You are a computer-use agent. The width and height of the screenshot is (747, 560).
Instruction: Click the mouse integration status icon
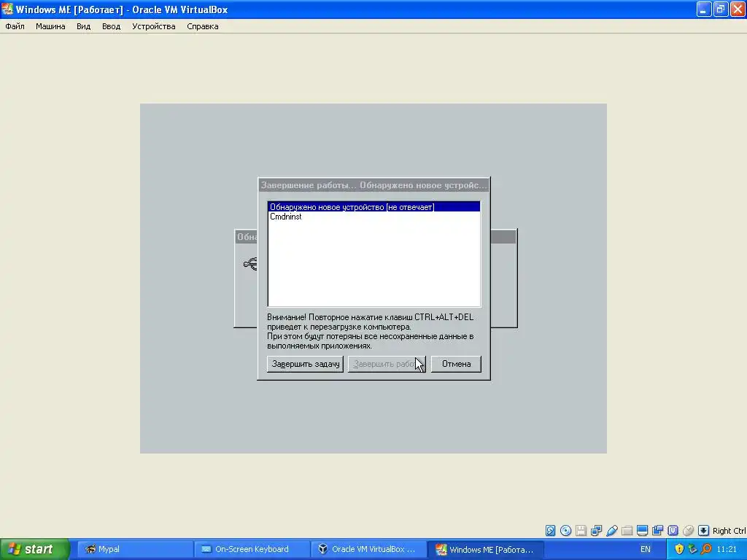click(688, 531)
